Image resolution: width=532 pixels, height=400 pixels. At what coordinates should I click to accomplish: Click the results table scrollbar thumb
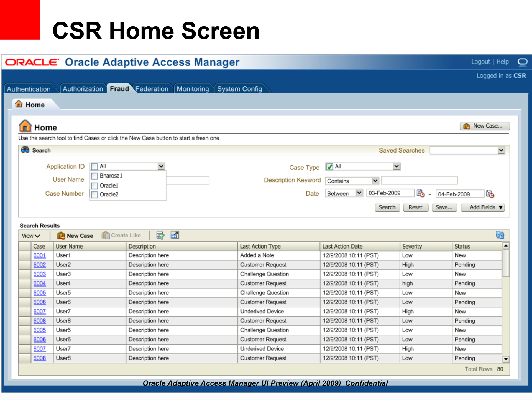[506, 263]
